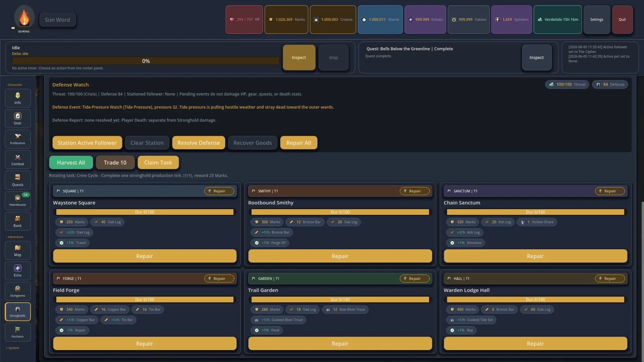Click Trade 10
The image size is (644, 362).
pos(115,163)
